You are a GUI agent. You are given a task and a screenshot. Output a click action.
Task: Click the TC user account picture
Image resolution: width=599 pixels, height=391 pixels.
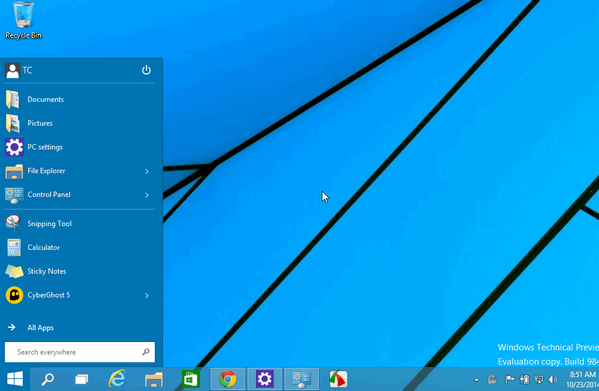pyautogui.click(x=12, y=71)
